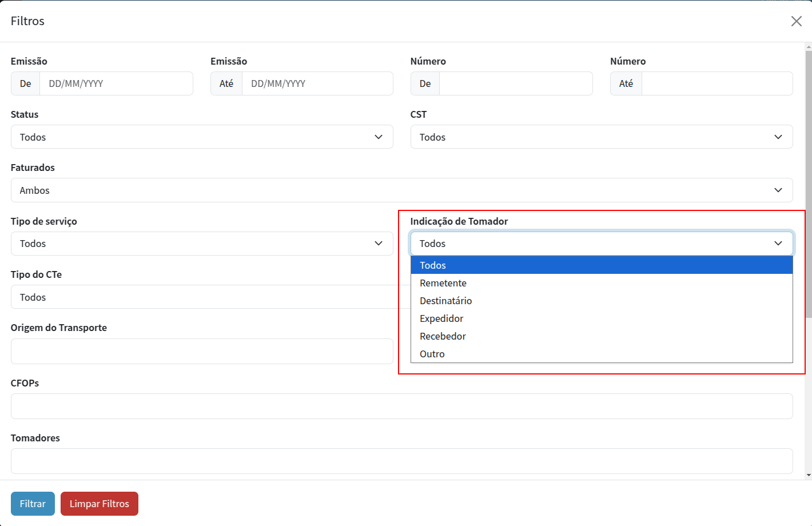Screen dimensions: 812x526
Task: Focus the Emissão De date field
Action: (116, 83)
